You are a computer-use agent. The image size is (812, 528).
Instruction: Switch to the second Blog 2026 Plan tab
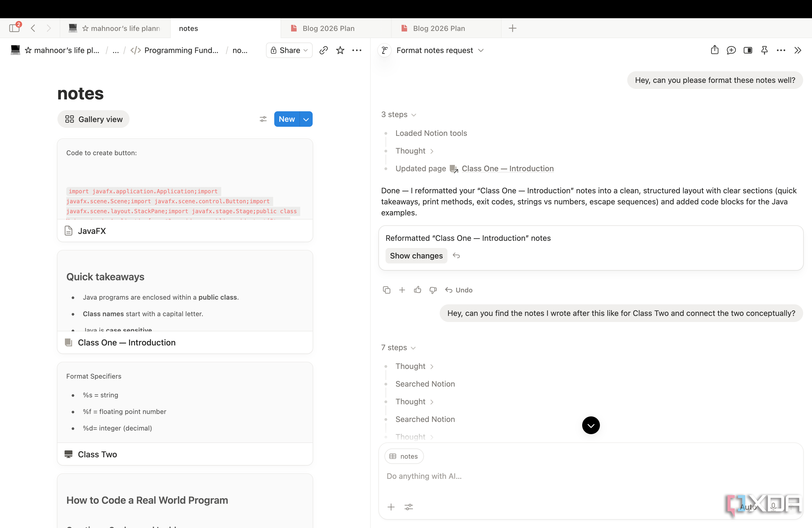tap(446, 28)
